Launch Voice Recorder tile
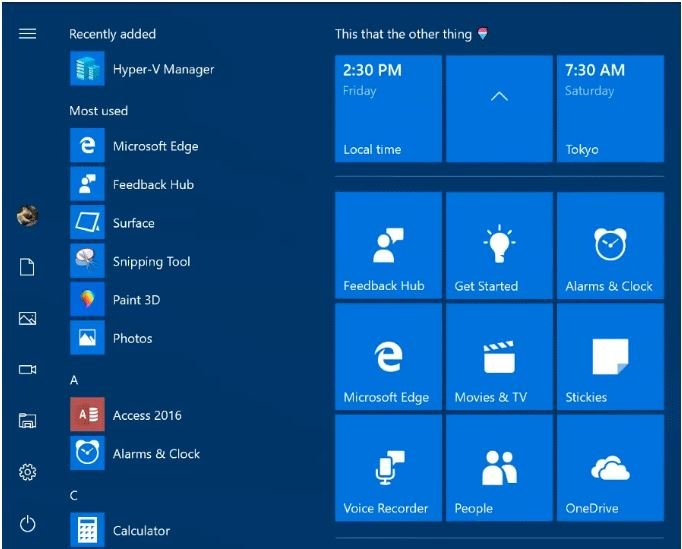 click(388, 468)
